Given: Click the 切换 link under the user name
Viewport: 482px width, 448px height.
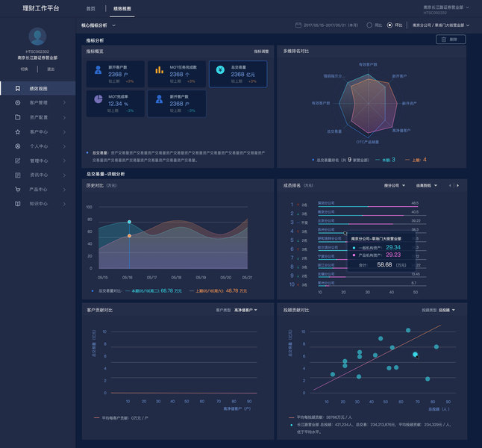Looking at the screenshot, I should pyautogui.click(x=25, y=69).
